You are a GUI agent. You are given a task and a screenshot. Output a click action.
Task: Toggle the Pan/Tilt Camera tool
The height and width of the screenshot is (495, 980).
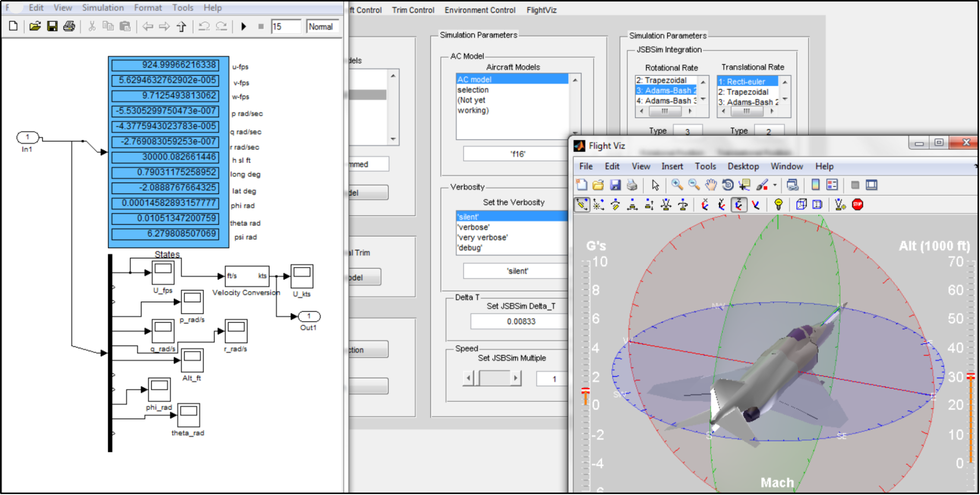click(615, 205)
